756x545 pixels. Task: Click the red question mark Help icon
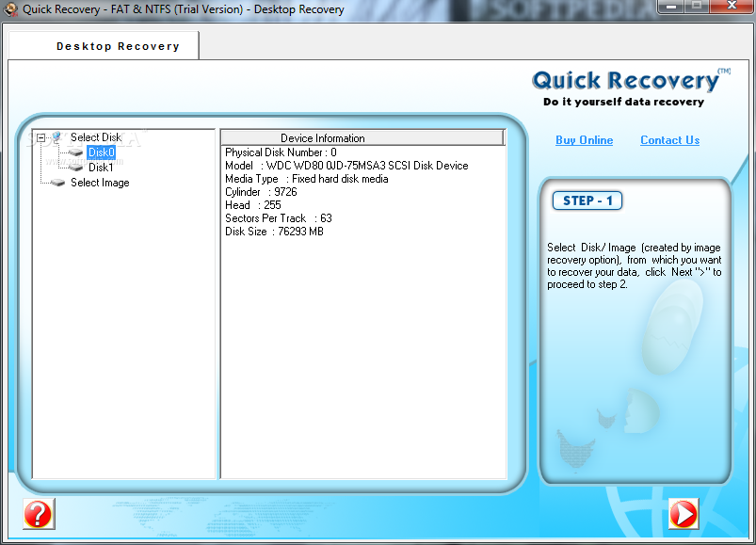39,514
